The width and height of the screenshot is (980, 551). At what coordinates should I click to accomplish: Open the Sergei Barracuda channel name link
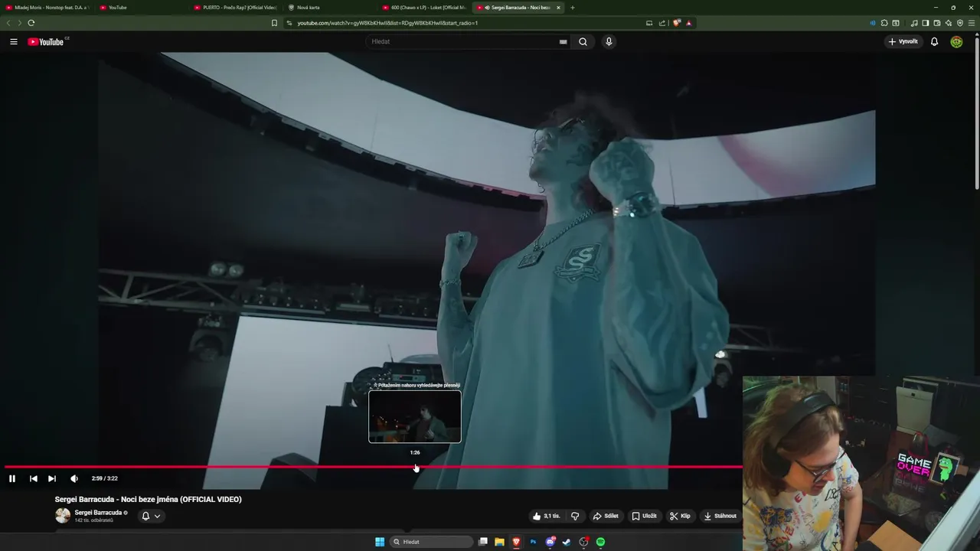[x=98, y=513]
